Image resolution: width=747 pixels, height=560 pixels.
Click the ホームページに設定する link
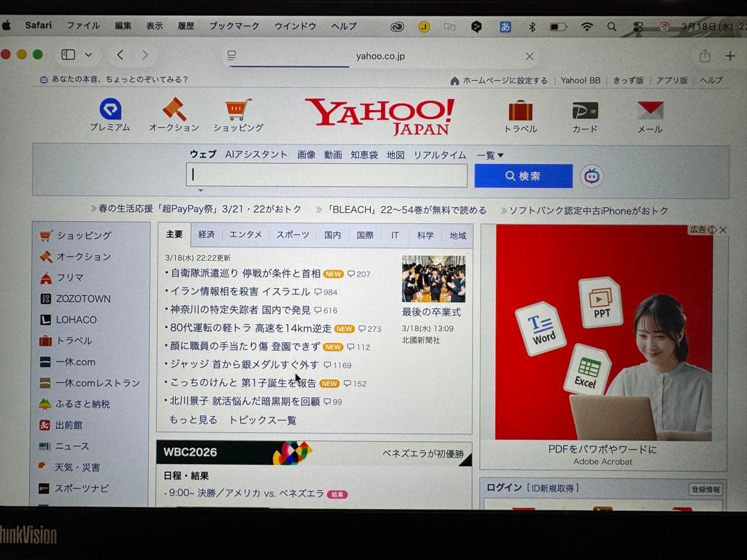505,80
